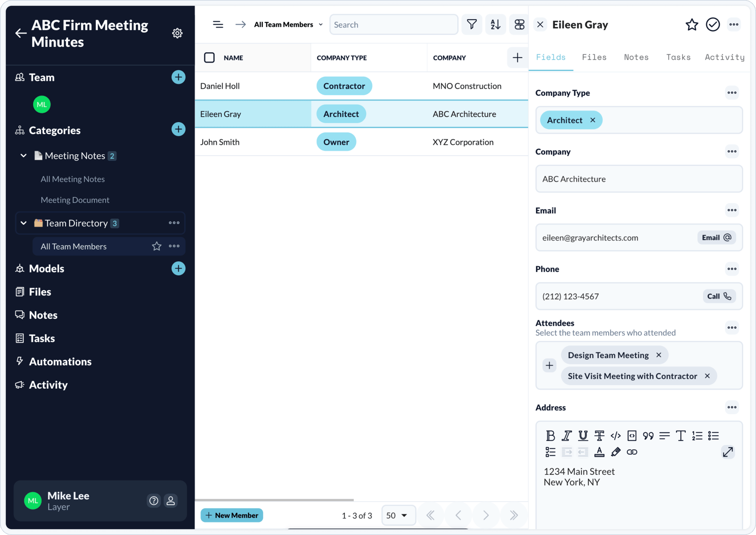Open more options for Eileen Gray header

734,24
